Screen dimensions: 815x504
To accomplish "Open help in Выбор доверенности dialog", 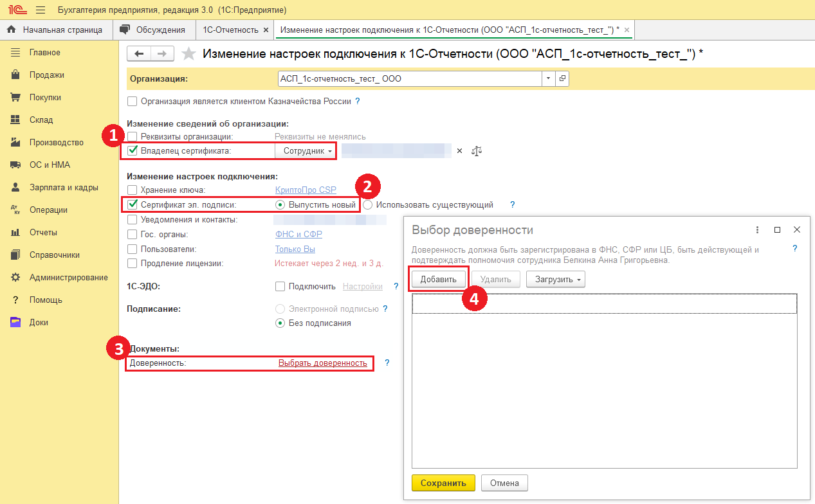I will coord(795,249).
